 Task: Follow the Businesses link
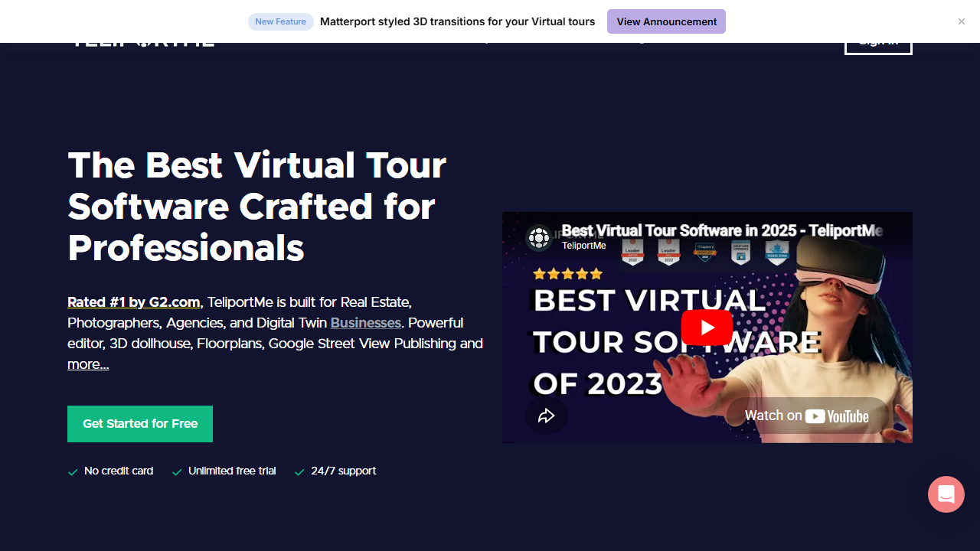pos(366,323)
